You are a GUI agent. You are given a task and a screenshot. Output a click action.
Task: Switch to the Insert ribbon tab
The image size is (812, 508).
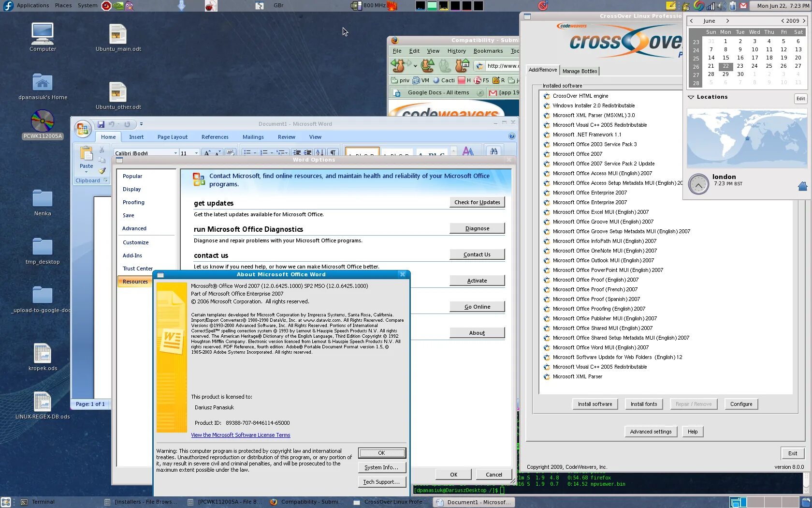point(136,137)
